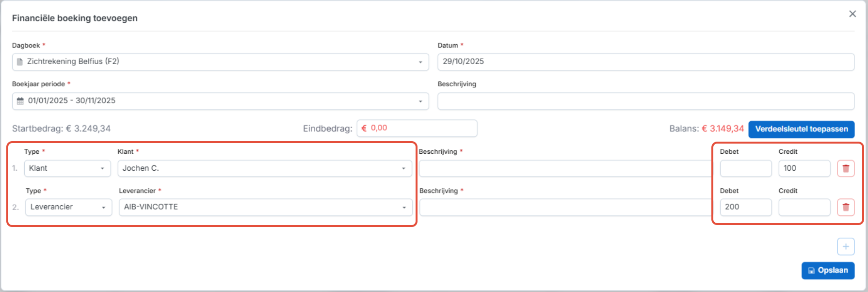The image size is (868, 292).
Task: Open the Type dropdown showing Leverancier
Action: [68, 207]
